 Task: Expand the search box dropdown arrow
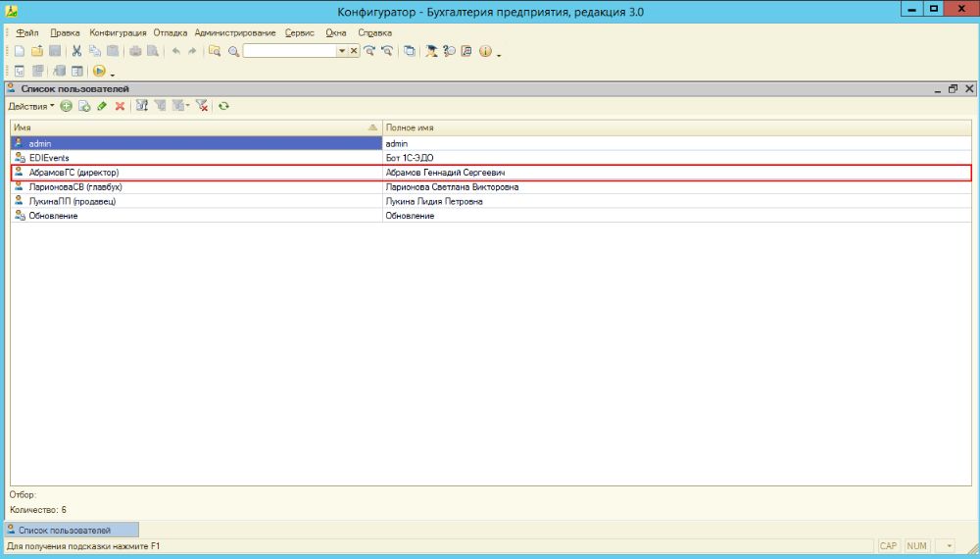coord(342,51)
